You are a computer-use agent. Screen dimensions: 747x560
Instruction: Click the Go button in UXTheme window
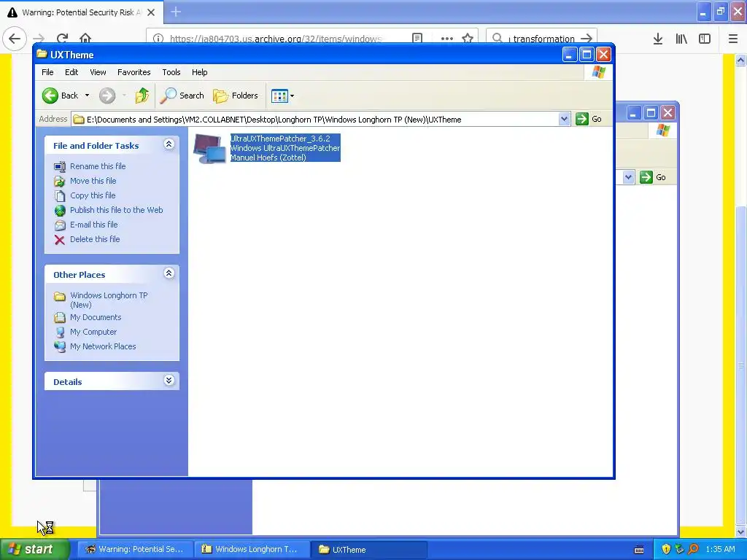[589, 119]
